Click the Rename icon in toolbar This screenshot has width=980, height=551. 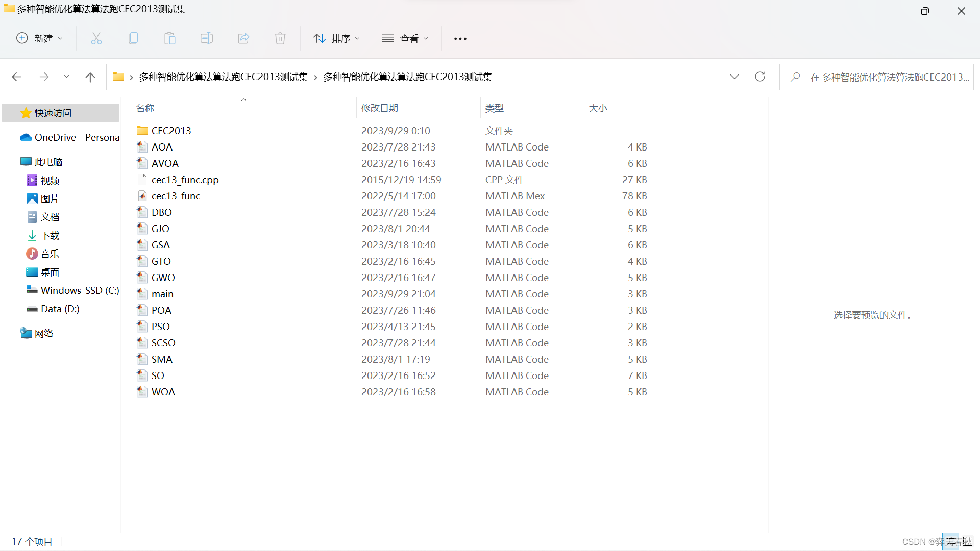[x=207, y=38]
